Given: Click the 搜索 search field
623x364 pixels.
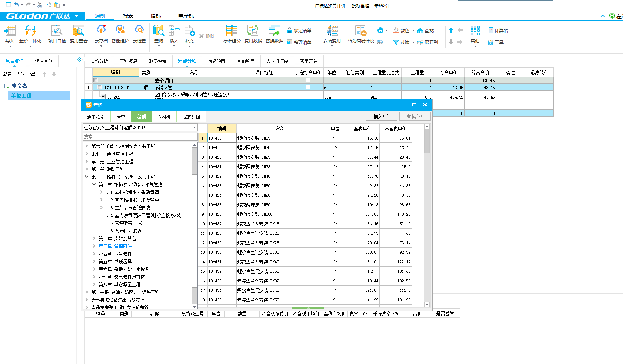Looking at the screenshot, I should (x=140, y=137).
